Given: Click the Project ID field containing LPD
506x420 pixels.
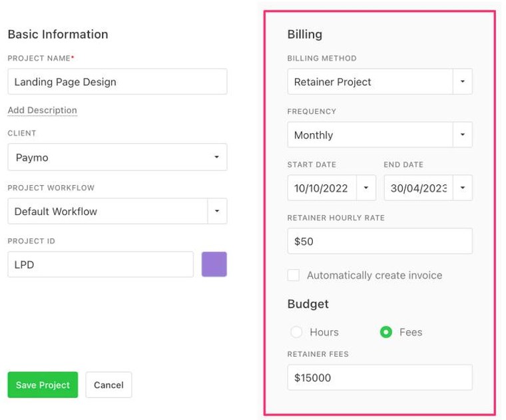Looking at the screenshot, I should click(x=101, y=264).
